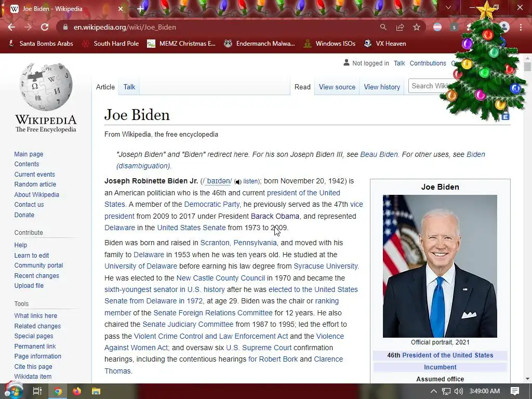Open Windows ISOs bookmark

click(x=330, y=44)
